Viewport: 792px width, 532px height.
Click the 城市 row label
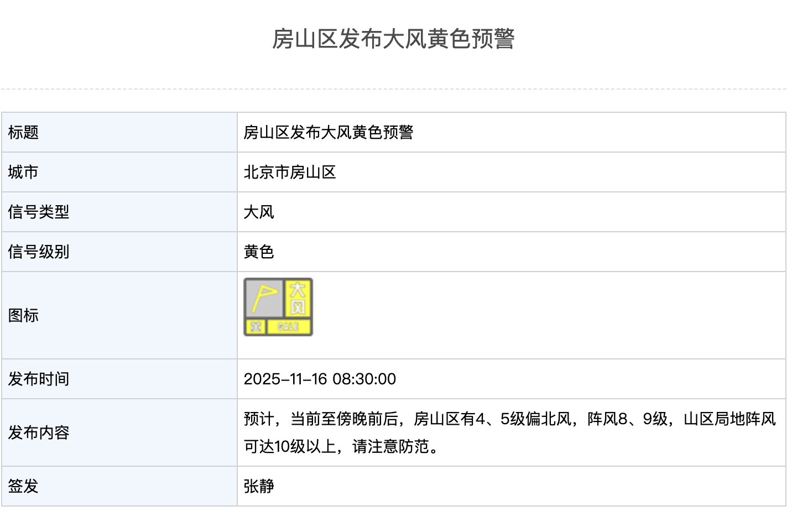(x=23, y=173)
